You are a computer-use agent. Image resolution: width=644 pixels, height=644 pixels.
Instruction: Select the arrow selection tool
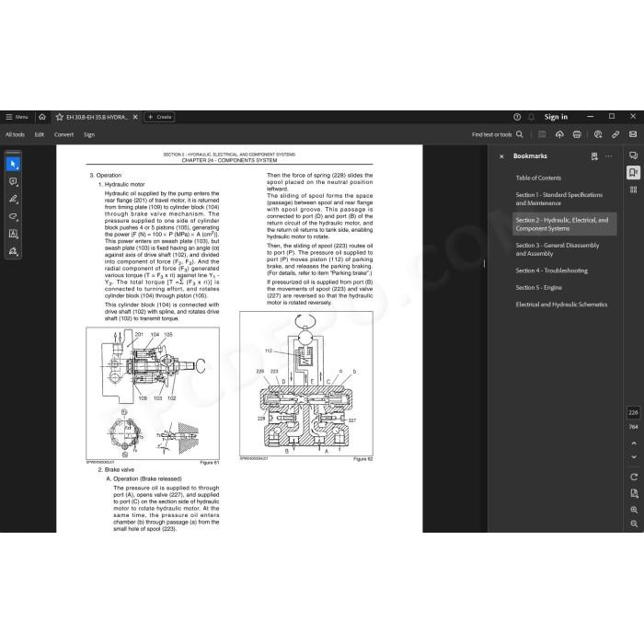tap(13, 165)
